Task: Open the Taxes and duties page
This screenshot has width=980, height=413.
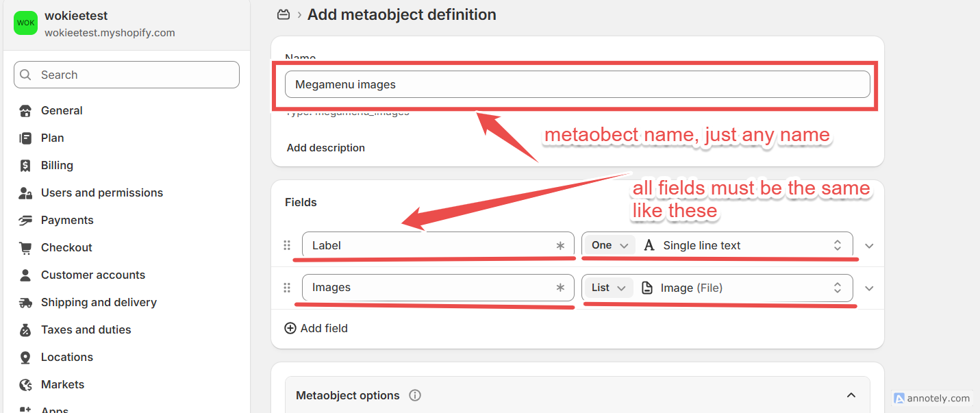Action: [x=86, y=330]
